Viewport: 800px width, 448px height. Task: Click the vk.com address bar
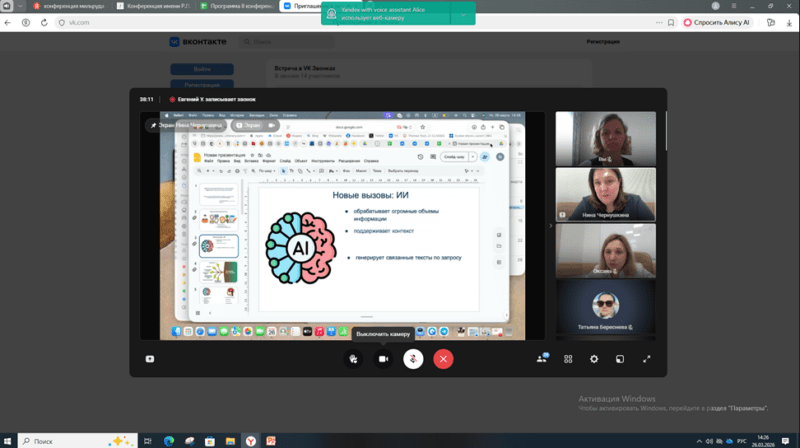[x=200, y=21]
